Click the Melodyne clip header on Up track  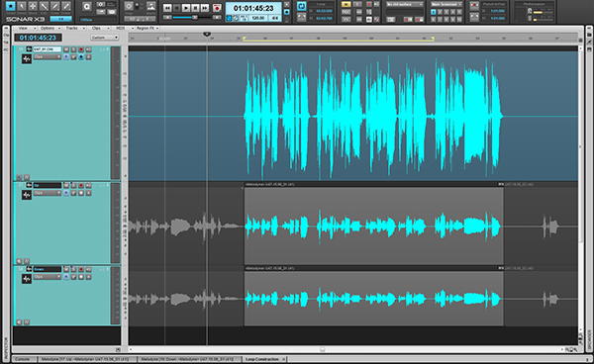pyautogui.click(x=373, y=184)
